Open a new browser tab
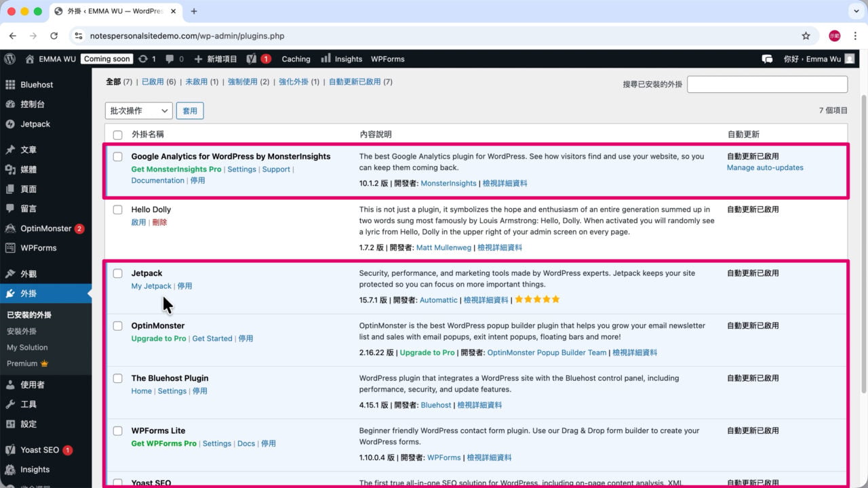Viewport: 868px width, 488px height. point(194,11)
